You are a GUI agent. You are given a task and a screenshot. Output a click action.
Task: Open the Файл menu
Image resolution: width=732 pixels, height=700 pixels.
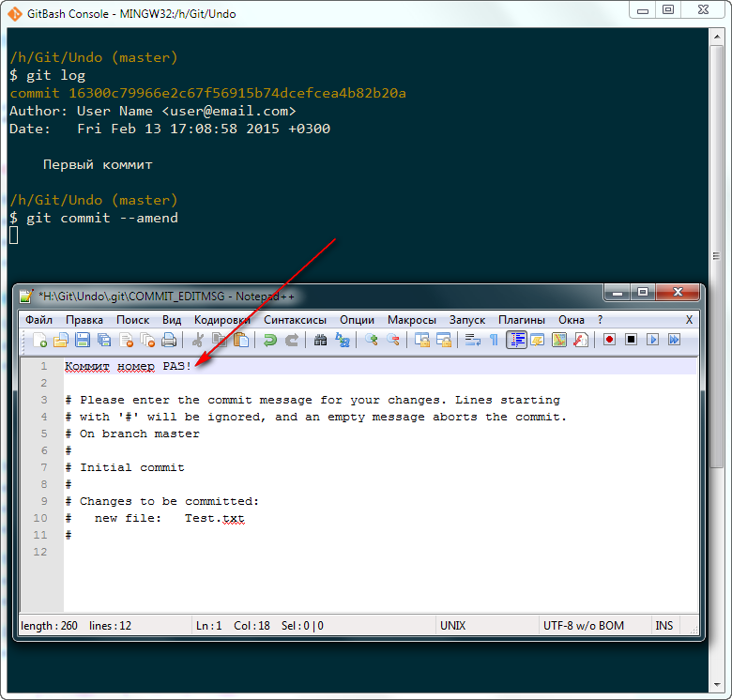pyautogui.click(x=38, y=320)
